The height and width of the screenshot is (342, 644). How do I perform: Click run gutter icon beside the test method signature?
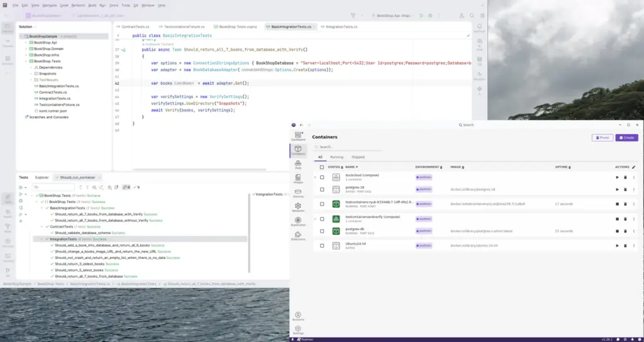tap(123, 50)
